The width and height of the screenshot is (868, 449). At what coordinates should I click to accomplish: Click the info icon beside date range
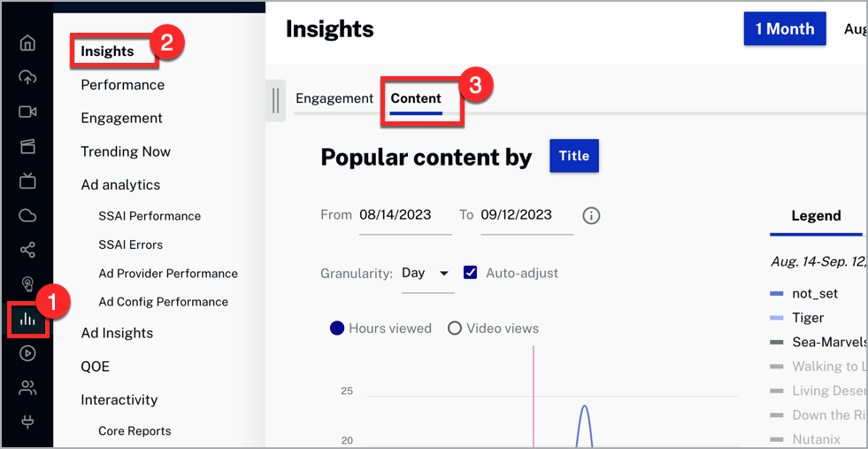591,215
